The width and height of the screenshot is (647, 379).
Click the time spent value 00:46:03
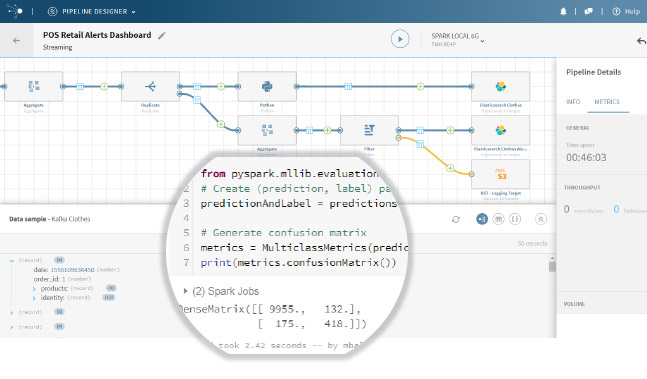tap(586, 158)
